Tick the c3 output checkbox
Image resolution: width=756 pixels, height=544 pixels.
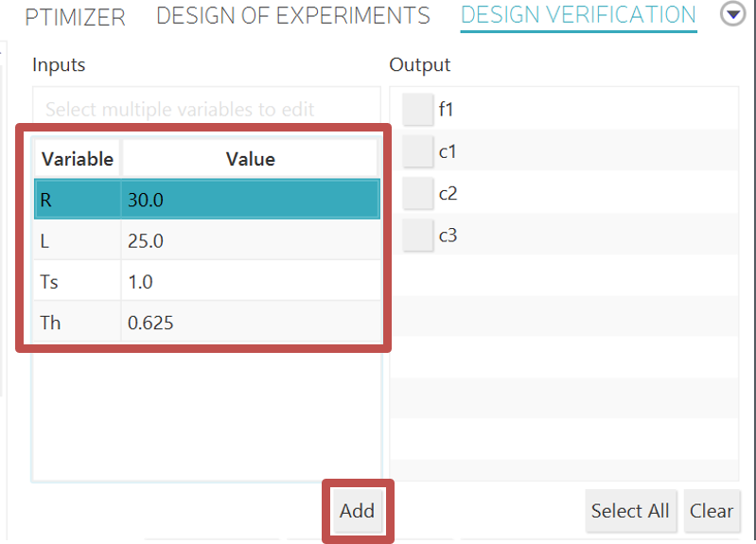point(417,236)
